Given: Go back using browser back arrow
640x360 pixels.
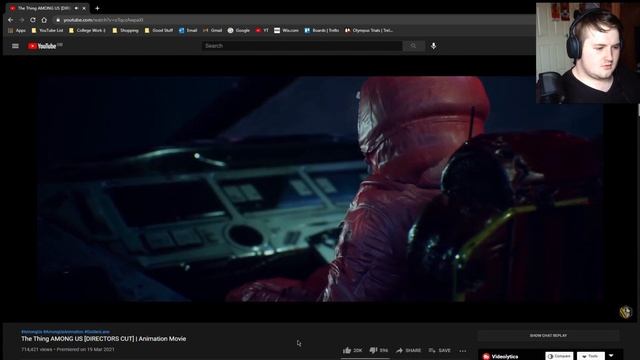Looking at the screenshot, I should 10,20.
